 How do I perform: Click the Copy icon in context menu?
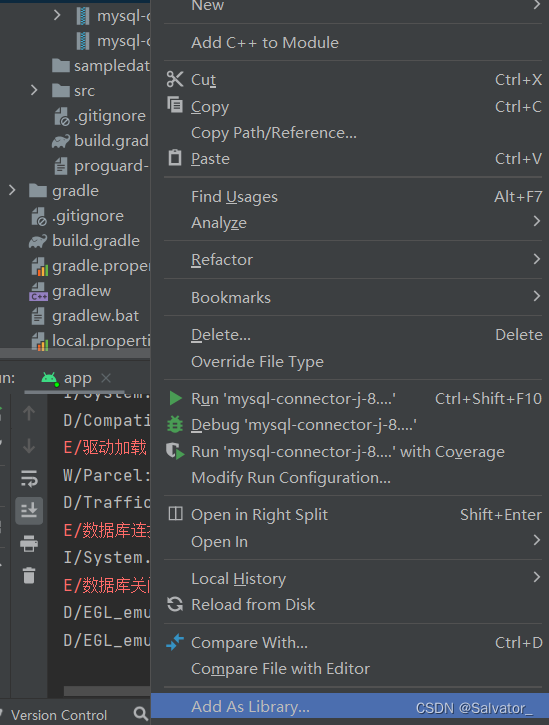[x=175, y=105]
